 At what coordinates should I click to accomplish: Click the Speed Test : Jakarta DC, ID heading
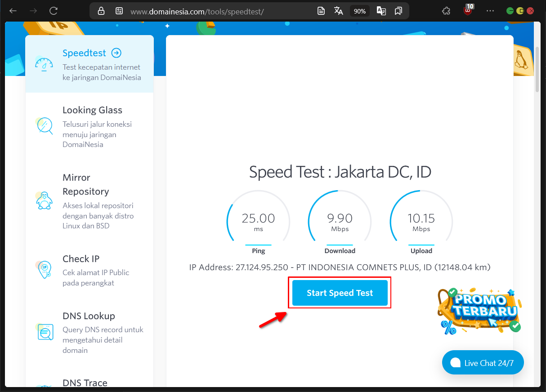(340, 172)
